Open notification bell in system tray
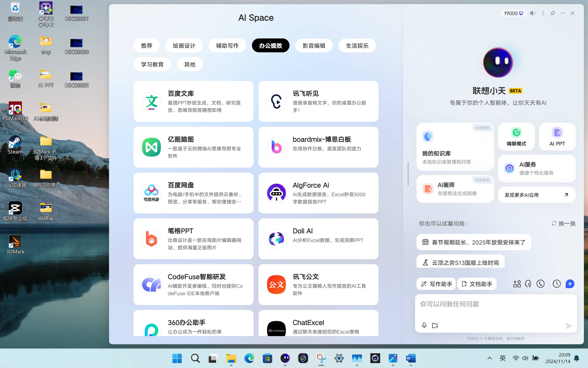Image resolution: width=588 pixels, height=368 pixels. (x=577, y=358)
